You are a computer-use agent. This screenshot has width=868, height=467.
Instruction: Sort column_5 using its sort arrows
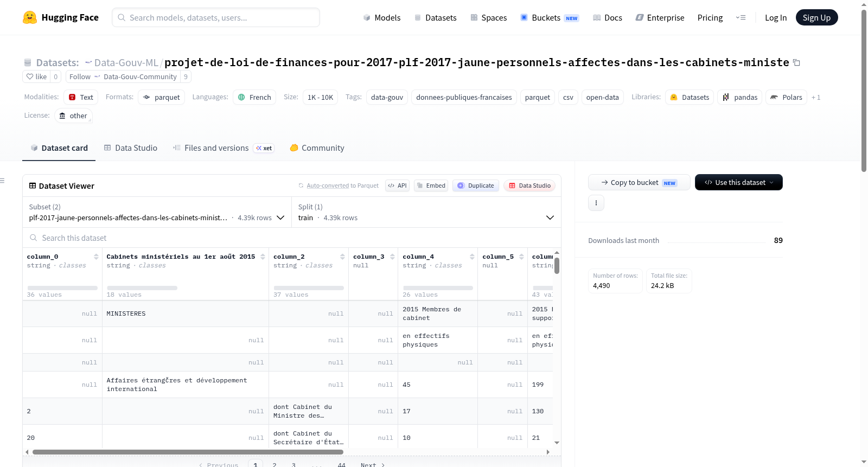coord(521,257)
